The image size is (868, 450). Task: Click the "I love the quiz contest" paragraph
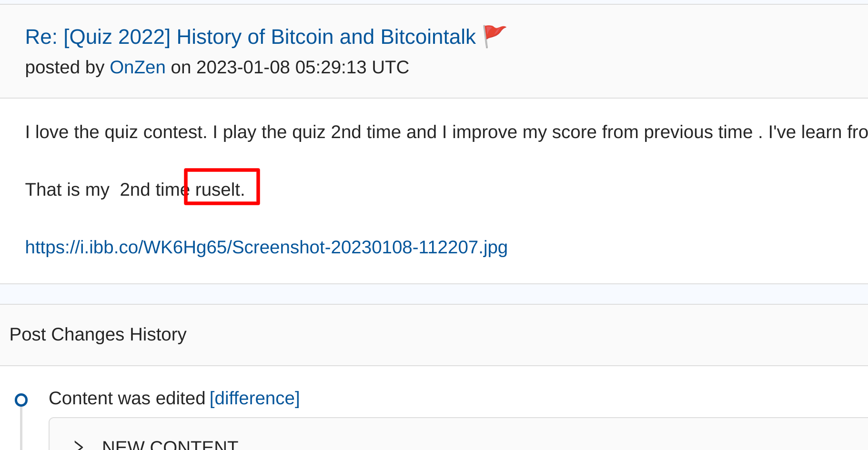[x=446, y=132]
